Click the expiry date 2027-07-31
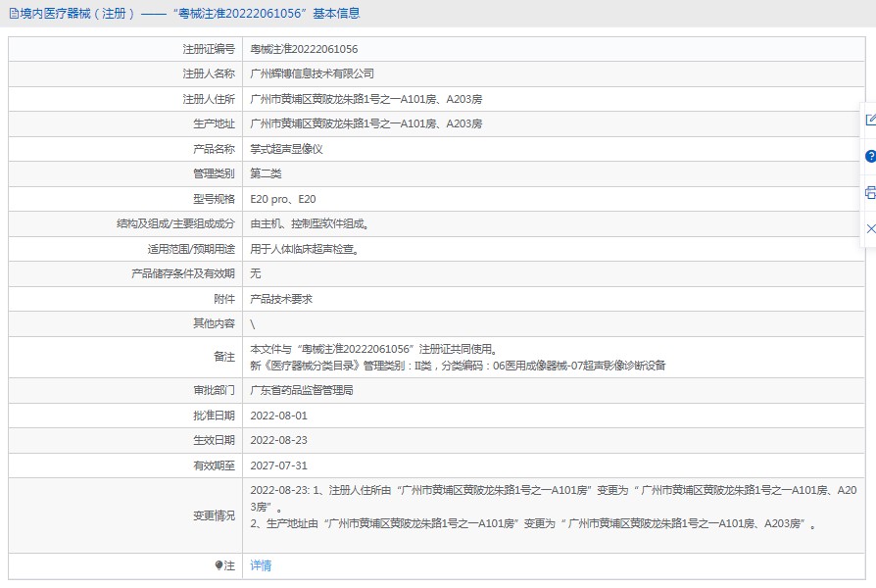The height and width of the screenshot is (588, 876). (278, 465)
